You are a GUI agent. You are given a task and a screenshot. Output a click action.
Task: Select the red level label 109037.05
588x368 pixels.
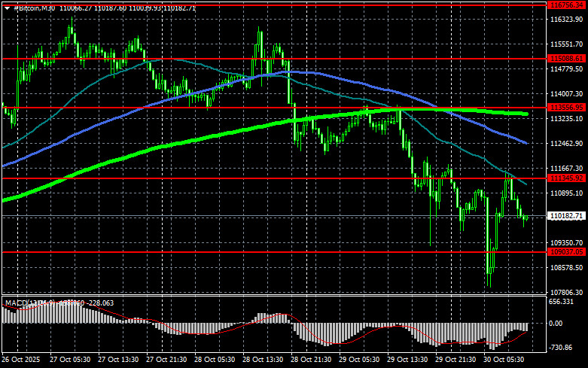click(x=566, y=252)
